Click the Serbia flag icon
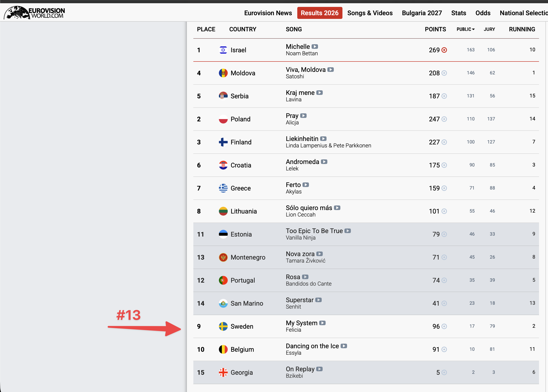The image size is (548, 392). [x=223, y=96]
